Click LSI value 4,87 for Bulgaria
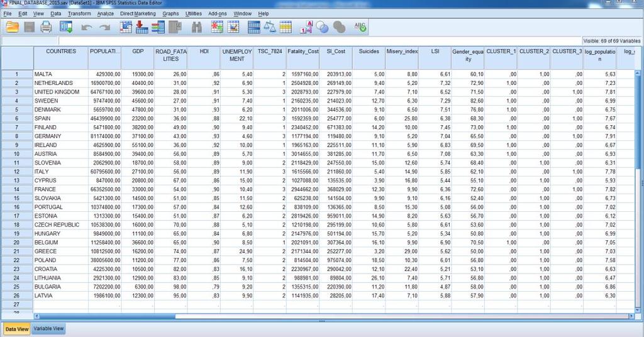The image size is (644, 337). pyautogui.click(x=435, y=287)
